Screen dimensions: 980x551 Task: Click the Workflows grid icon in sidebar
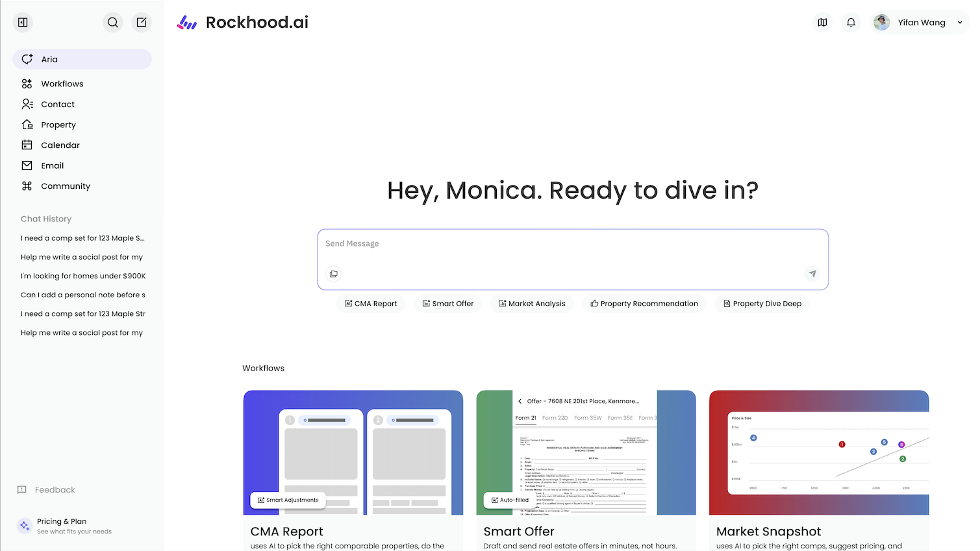click(x=27, y=84)
